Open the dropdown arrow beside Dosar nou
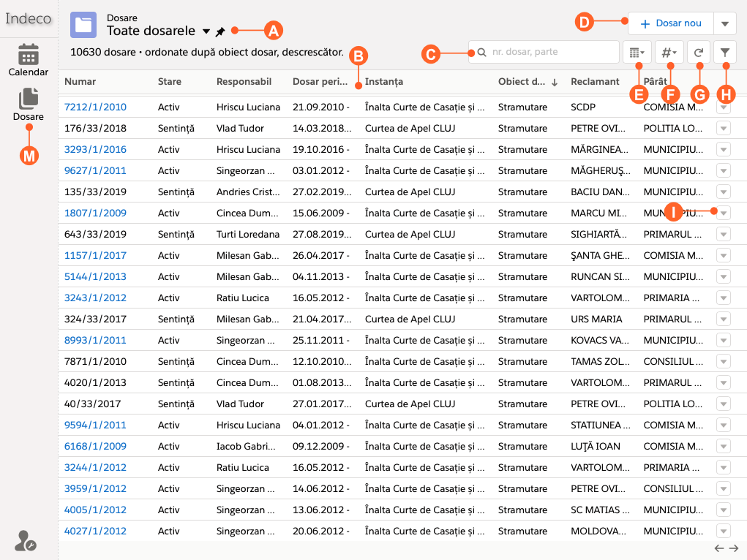The width and height of the screenshot is (747, 560). pos(724,23)
